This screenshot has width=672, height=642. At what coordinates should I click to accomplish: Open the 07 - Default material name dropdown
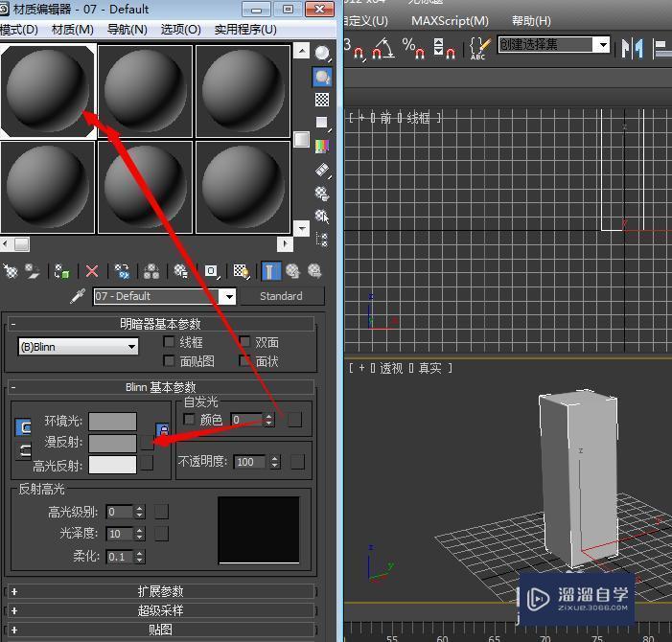tap(229, 296)
